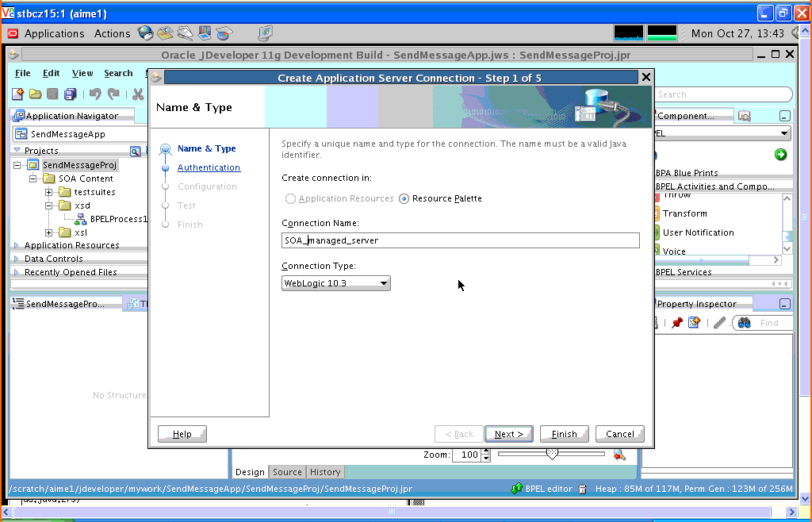Viewport: 812px width, 522px height.
Task: Minimize the Property Inspector panel
Action: (x=785, y=304)
